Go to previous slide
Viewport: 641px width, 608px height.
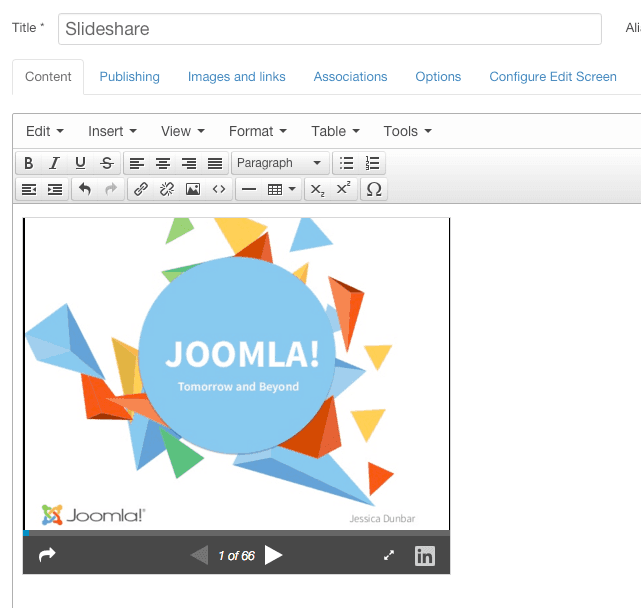pos(200,555)
